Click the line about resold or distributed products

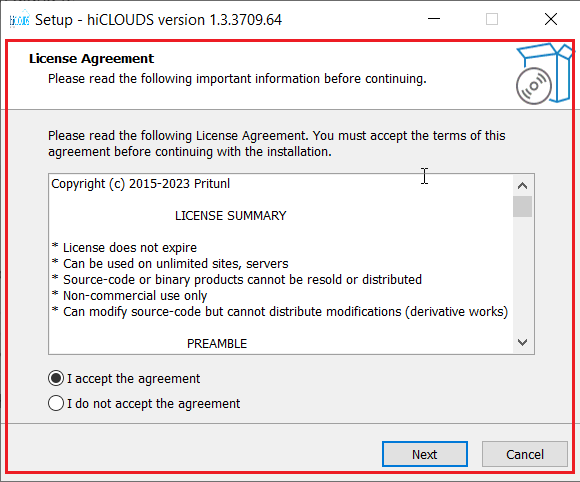pos(237,280)
